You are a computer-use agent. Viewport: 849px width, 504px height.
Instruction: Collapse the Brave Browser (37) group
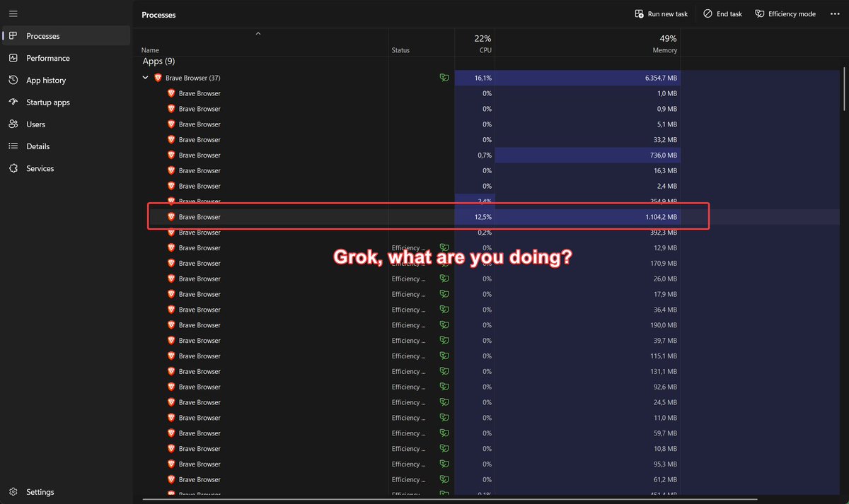pos(146,78)
